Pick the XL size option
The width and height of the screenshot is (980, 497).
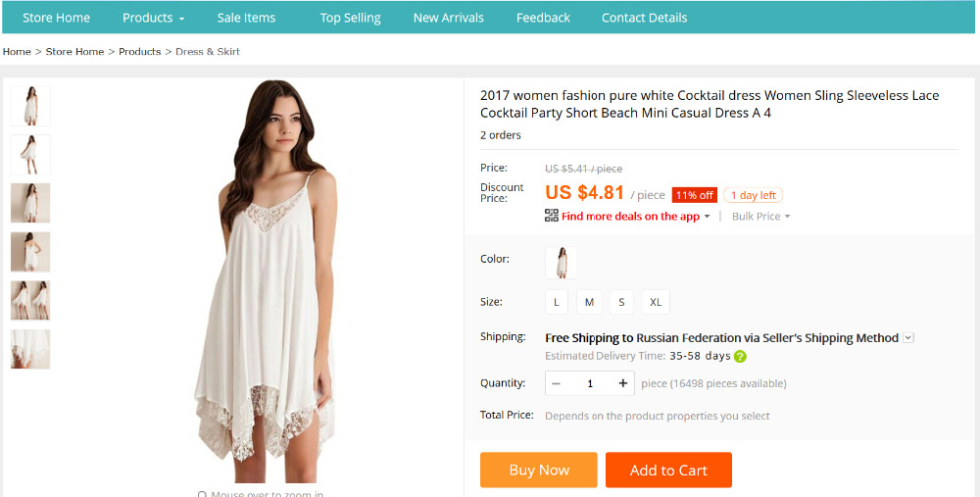click(x=656, y=302)
